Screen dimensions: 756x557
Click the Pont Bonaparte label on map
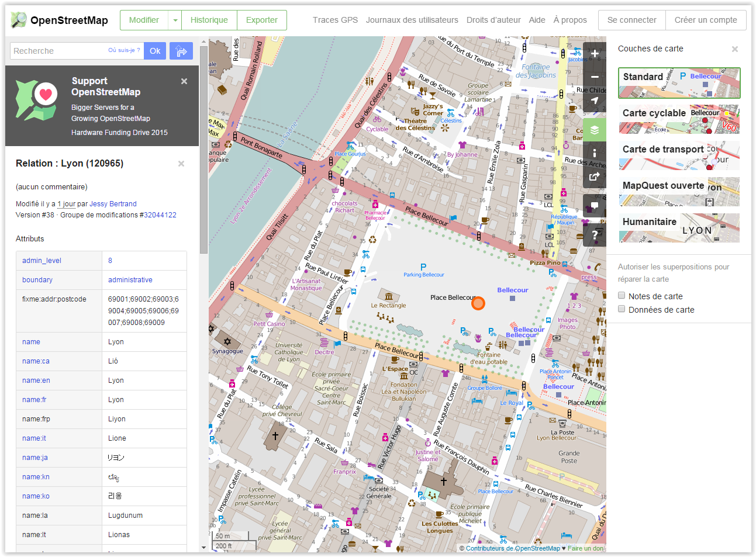[261, 148]
